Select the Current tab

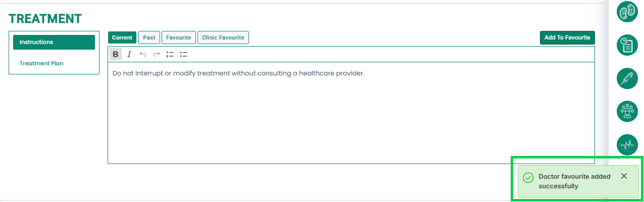coord(122,37)
